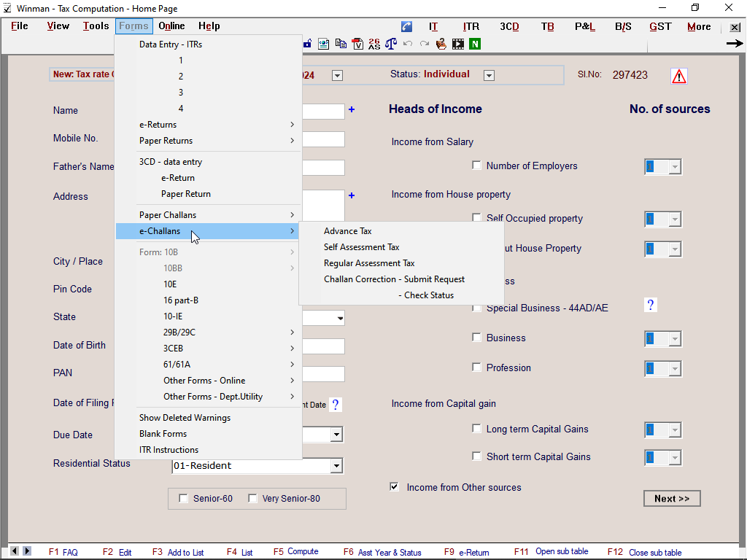Click the film clapper video icon
This screenshot has width=747, height=560.
pos(458,44)
